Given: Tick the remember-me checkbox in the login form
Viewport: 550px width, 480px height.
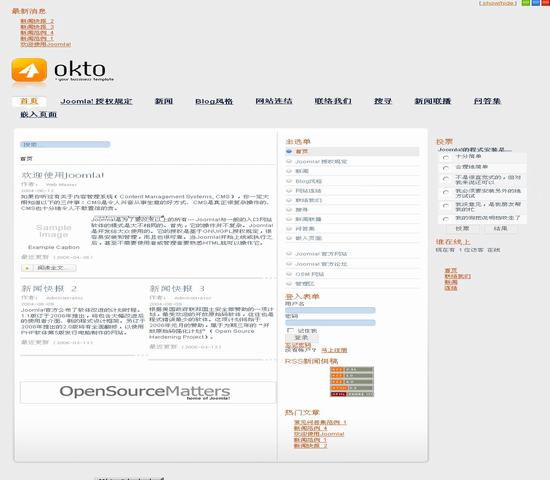Looking at the screenshot, I should 290,331.
